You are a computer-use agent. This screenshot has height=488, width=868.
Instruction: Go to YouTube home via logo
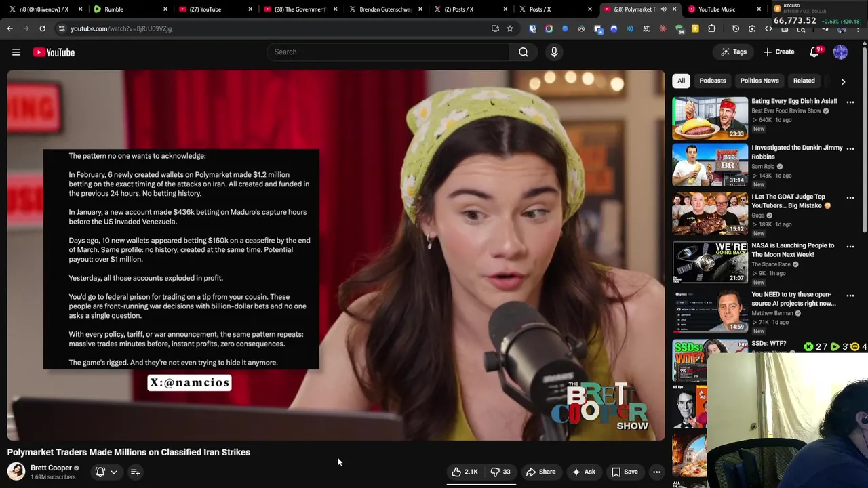click(x=54, y=52)
